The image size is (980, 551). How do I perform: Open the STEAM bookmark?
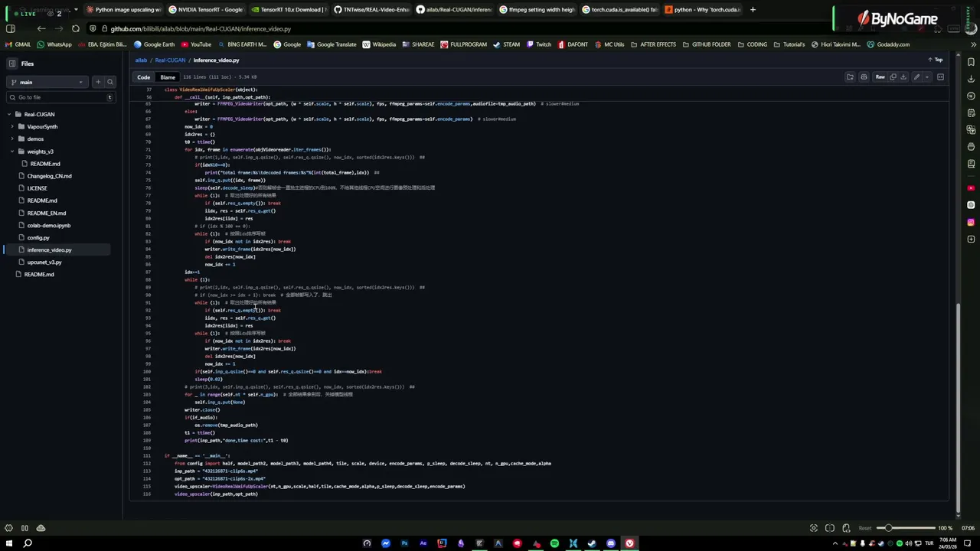(506, 44)
